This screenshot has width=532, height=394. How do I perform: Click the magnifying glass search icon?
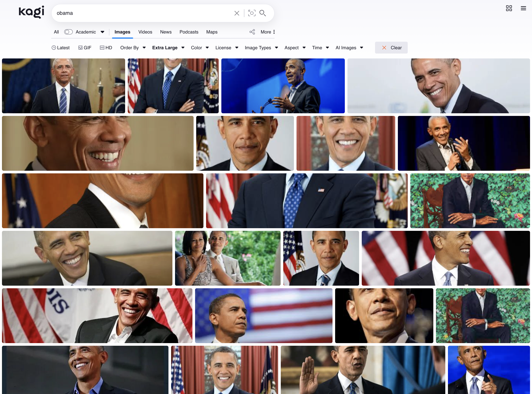click(x=263, y=13)
